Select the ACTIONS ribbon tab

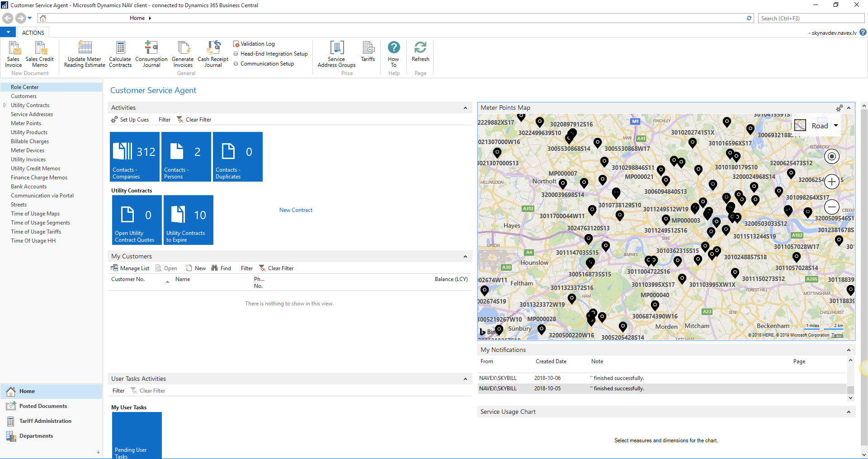pos(33,33)
